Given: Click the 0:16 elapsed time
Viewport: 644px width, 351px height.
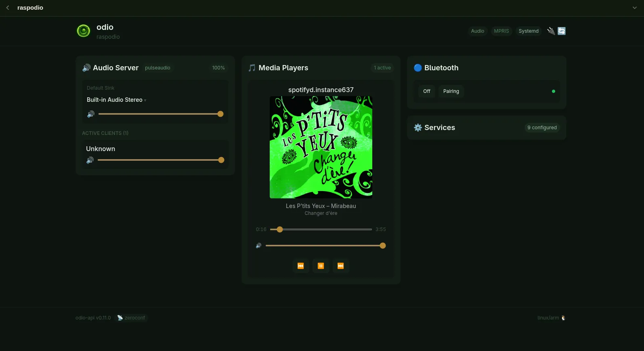Looking at the screenshot, I should coord(261,229).
